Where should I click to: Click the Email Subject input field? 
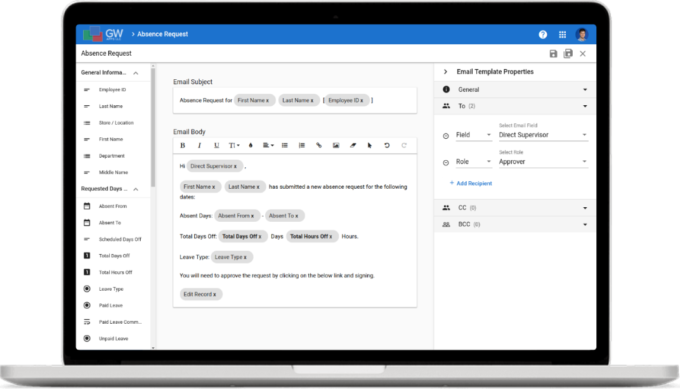point(295,100)
